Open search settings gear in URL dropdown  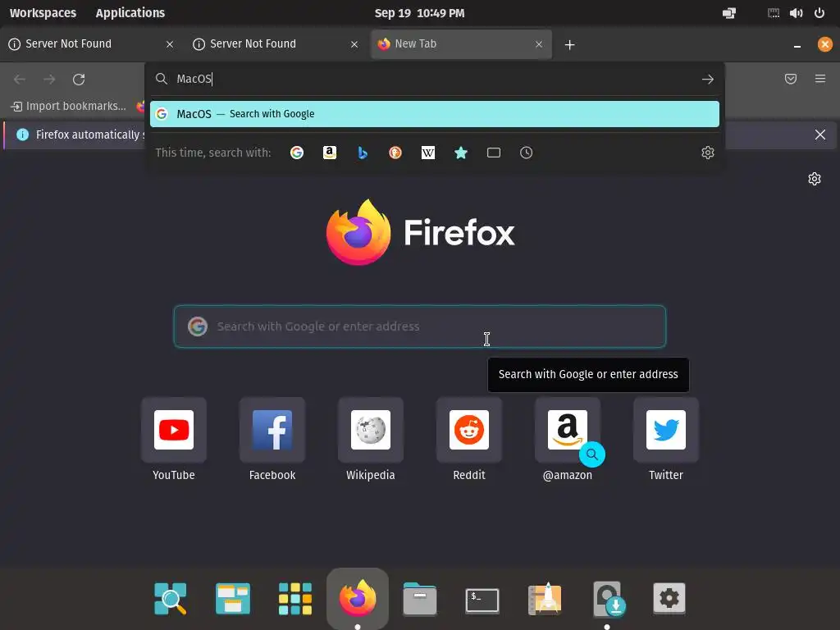pyautogui.click(x=708, y=153)
